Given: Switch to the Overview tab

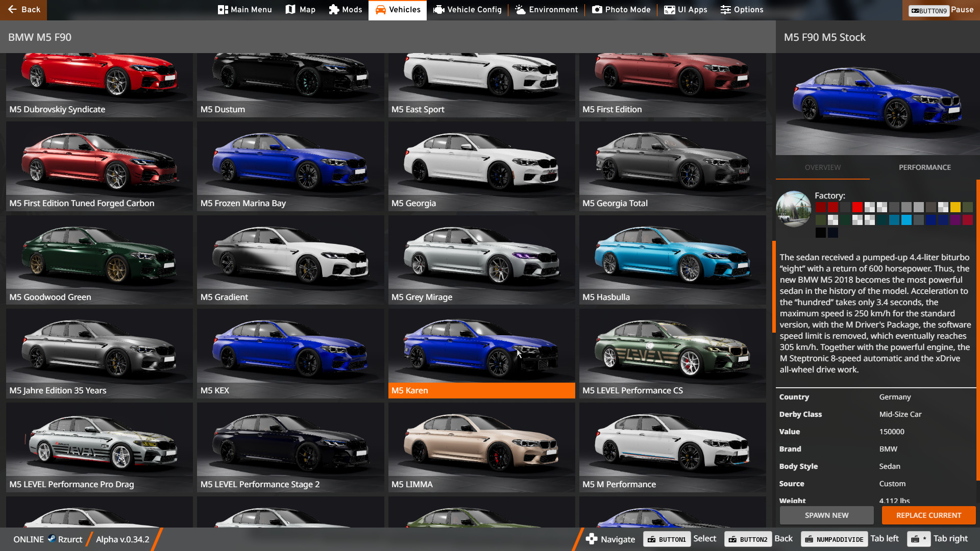Looking at the screenshot, I should coord(822,167).
